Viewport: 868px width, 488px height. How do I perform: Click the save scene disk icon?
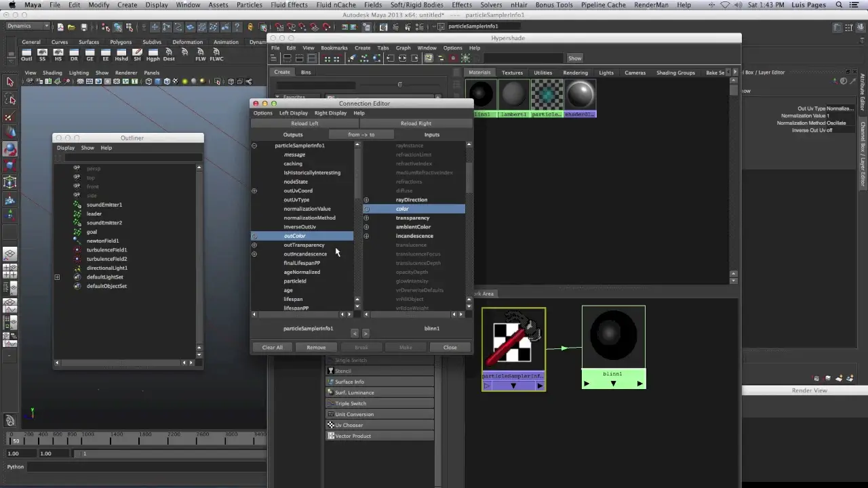point(83,27)
